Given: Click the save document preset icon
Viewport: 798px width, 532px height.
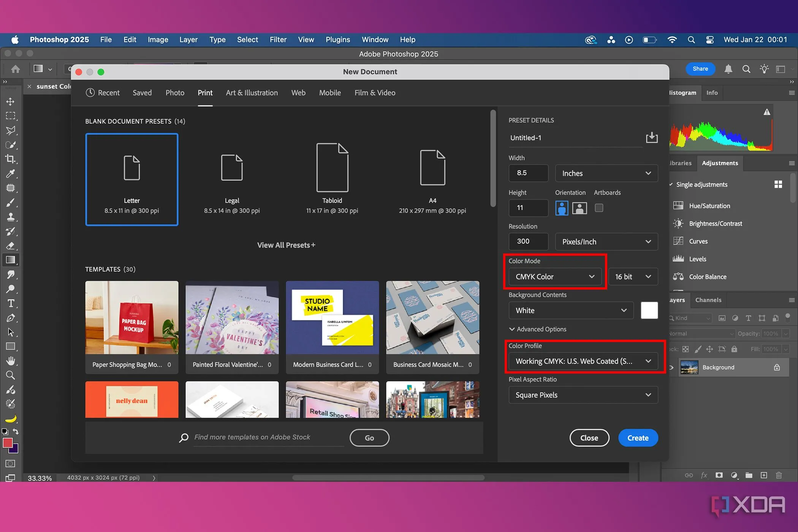Looking at the screenshot, I should (652, 138).
